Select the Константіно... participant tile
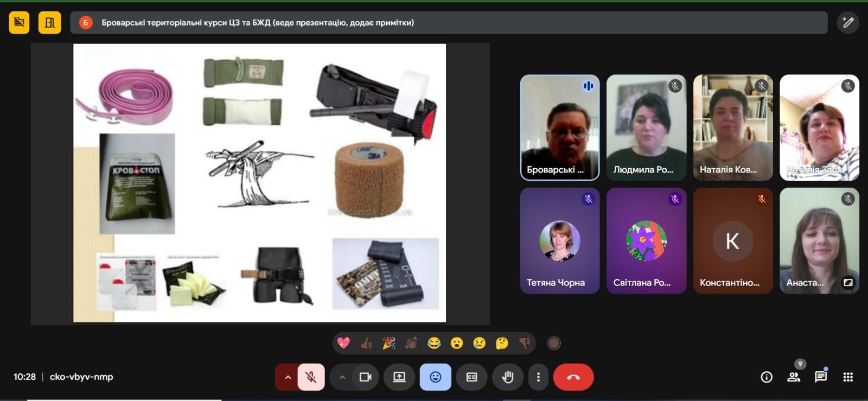This screenshot has width=868, height=401. pyautogui.click(x=733, y=241)
